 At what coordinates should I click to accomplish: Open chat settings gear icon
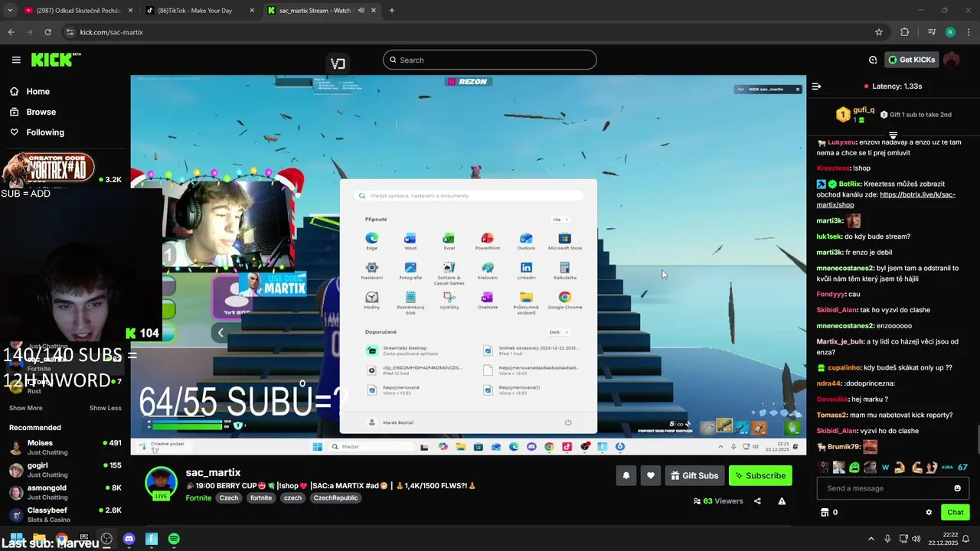point(929,513)
